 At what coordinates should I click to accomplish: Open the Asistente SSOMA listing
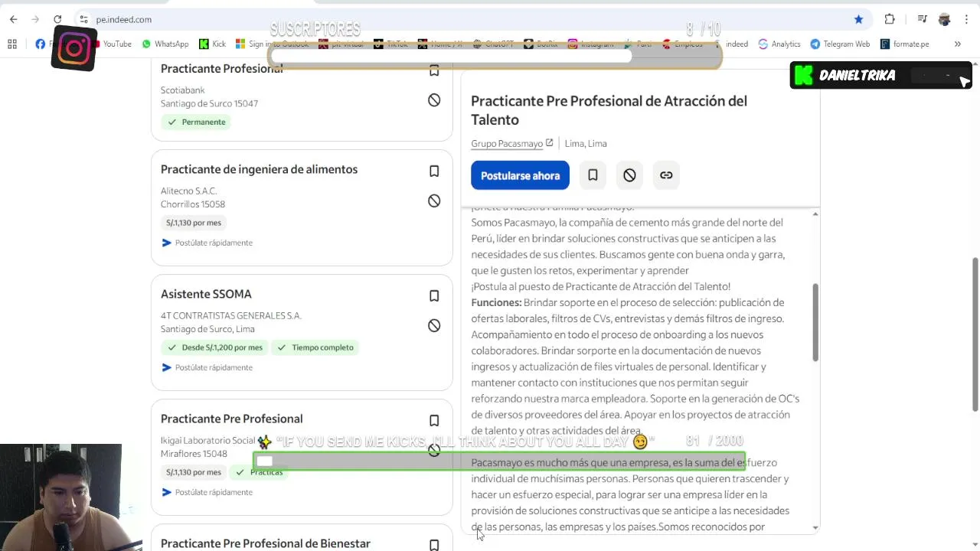click(x=206, y=294)
